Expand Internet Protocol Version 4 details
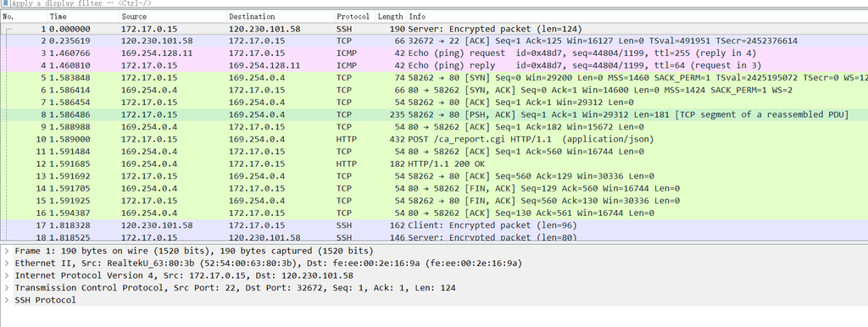This screenshot has height=327, width=868. tap(6, 275)
